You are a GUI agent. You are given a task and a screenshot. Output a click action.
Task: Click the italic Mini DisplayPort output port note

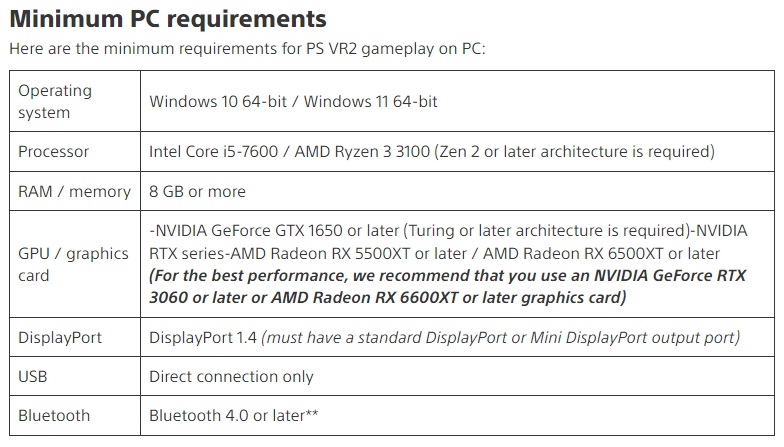tap(500, 338)
